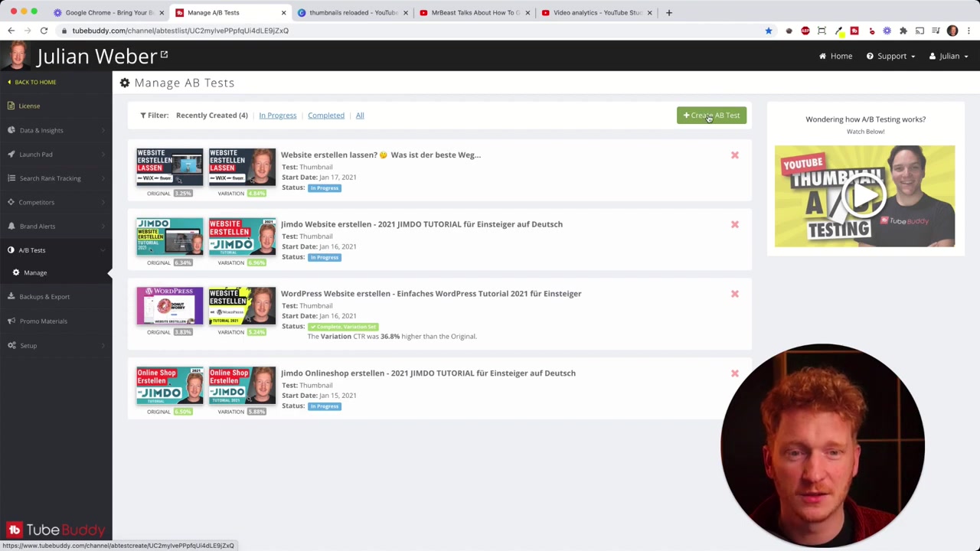The image size is (980, 551).
Task: Click the TubeBuddy logo
Action: (x=56, y=530)
